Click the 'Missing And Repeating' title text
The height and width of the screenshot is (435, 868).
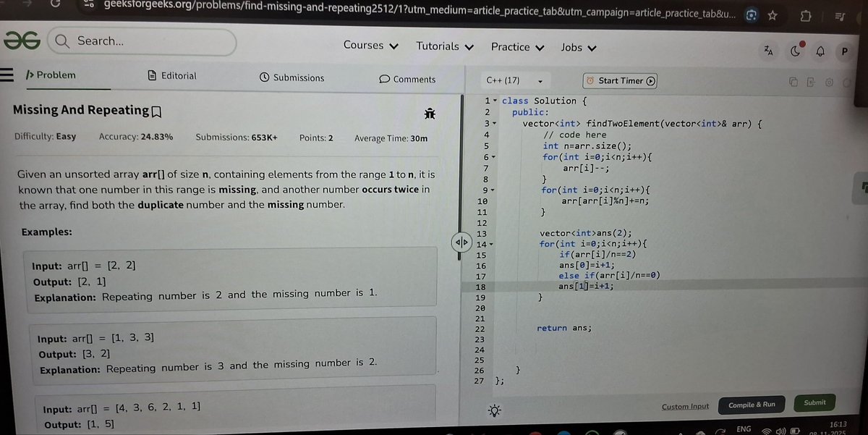81,111
